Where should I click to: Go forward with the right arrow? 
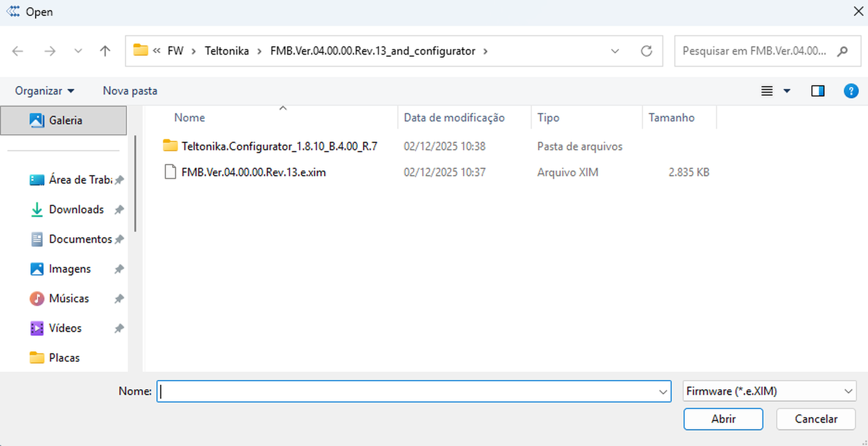(x=50, y=51)
